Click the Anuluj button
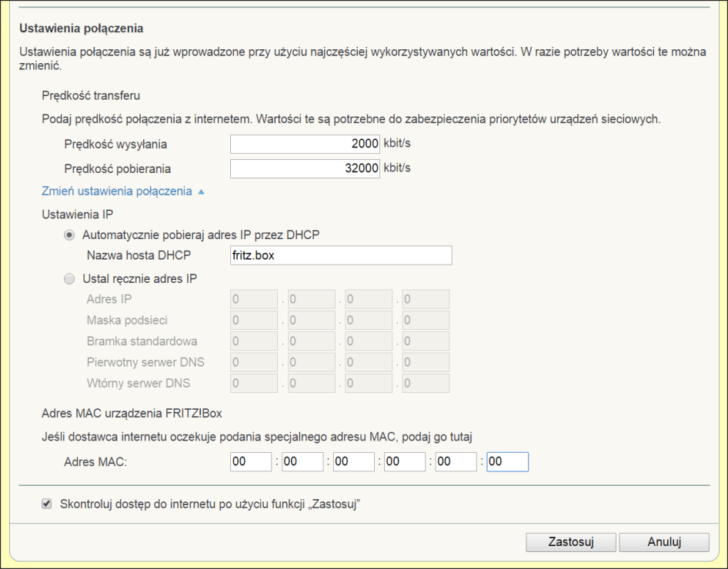728x569 pixels. pyautogui.click(x=663, y=541)
